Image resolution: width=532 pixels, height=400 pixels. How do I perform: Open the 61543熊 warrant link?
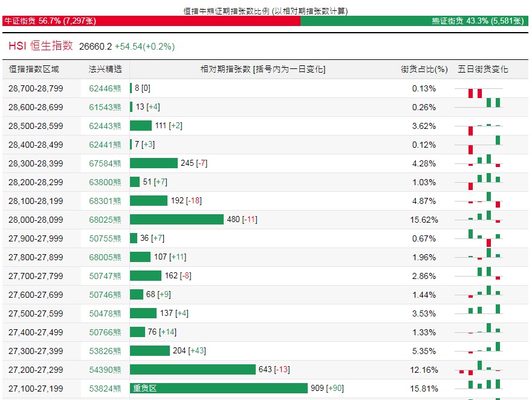click(x=105, y=107)
